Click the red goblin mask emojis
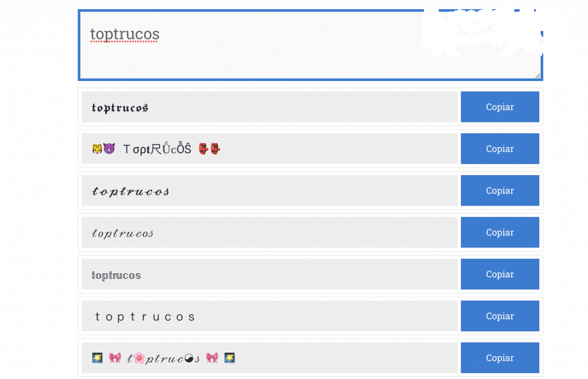588x379 pixels. 209,149
